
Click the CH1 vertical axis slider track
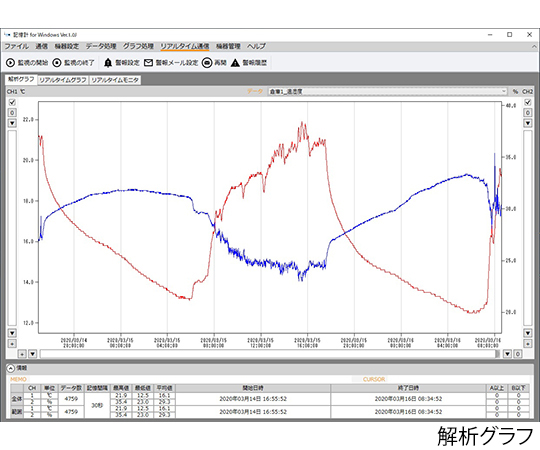[12, 228]
